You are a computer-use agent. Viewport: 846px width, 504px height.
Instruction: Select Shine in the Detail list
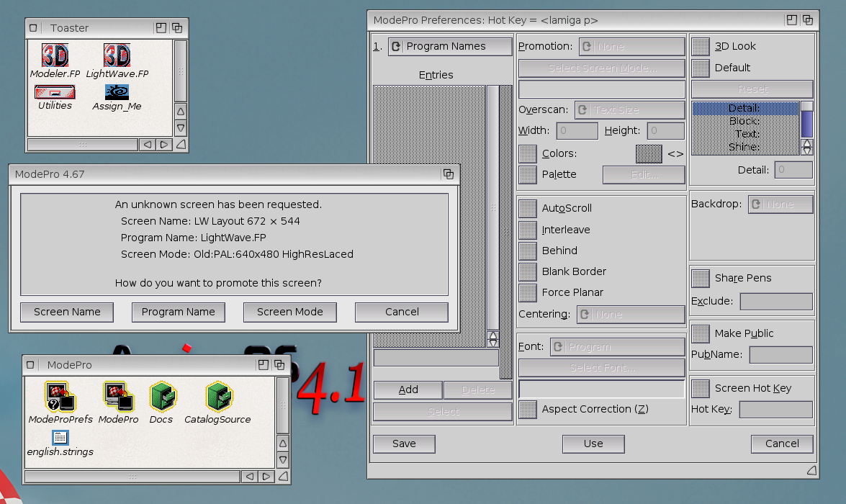pos(746,147)
